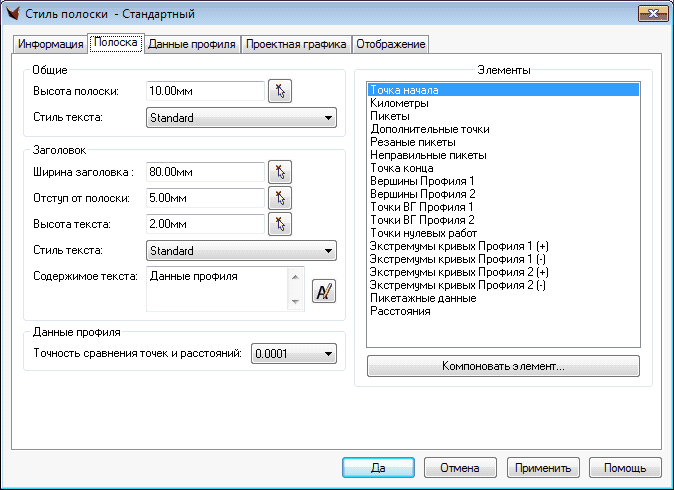
Task: Open Стиль текста dropdown in Общие section
Action: pyautogui.click(x=240, y=118)
